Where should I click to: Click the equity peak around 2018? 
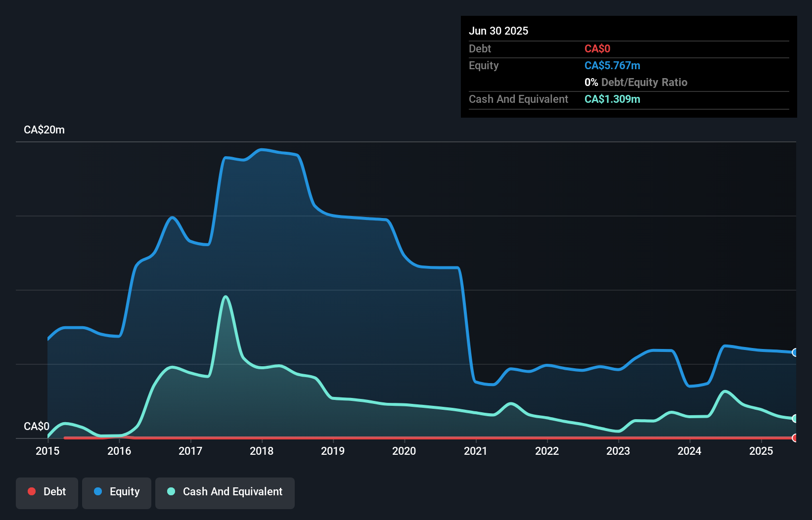(262, 150)
